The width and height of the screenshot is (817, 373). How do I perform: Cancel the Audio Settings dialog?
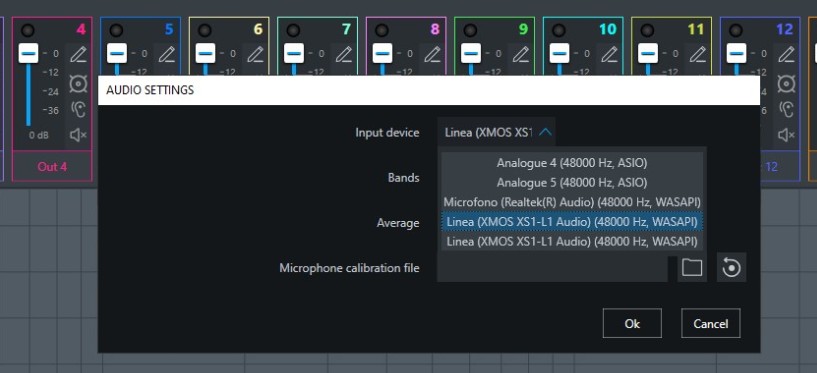[710, 324]
